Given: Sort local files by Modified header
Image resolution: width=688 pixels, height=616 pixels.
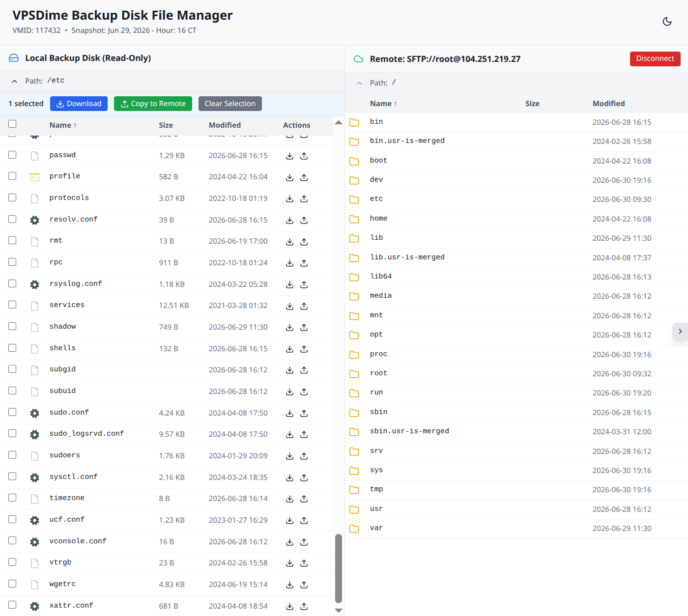Looking at the screenshot, I should coord(225,125).
